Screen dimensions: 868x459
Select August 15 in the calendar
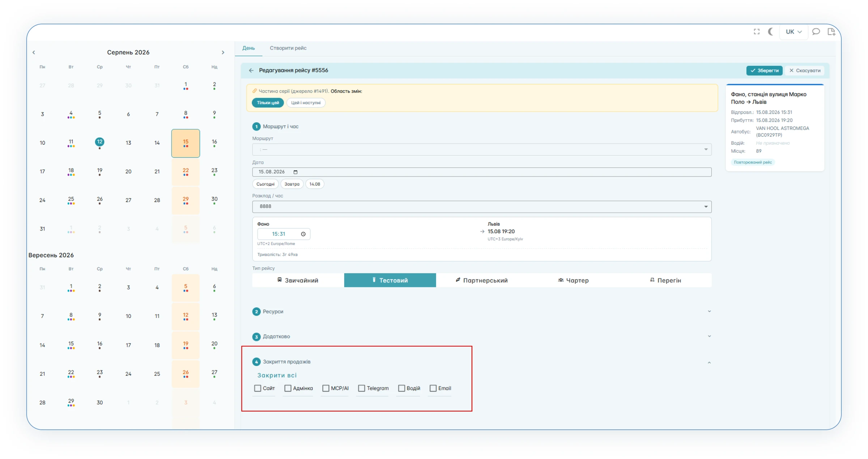pos(186,143)
